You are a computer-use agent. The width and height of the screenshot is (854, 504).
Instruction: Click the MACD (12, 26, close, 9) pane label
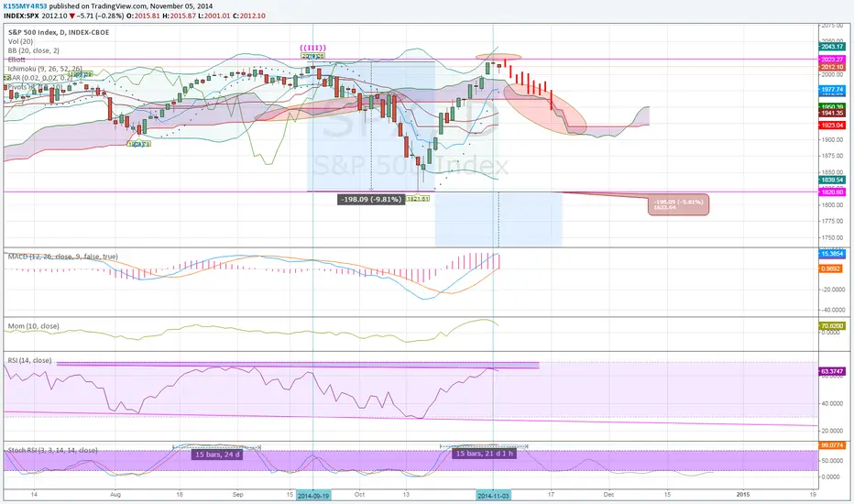coord(62,257)
